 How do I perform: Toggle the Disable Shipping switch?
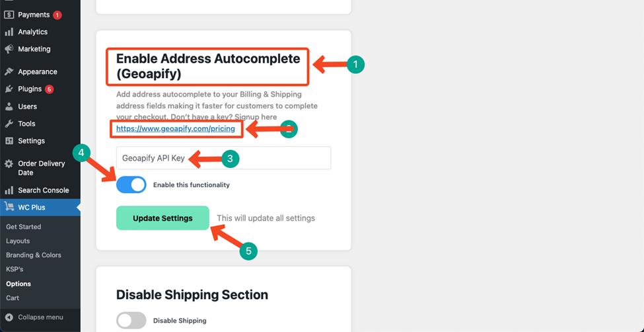tap(131, 321)
